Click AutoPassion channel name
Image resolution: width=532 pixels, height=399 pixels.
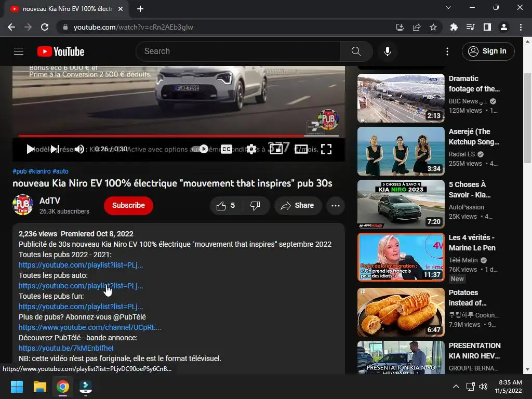click(x=466, y=207)
